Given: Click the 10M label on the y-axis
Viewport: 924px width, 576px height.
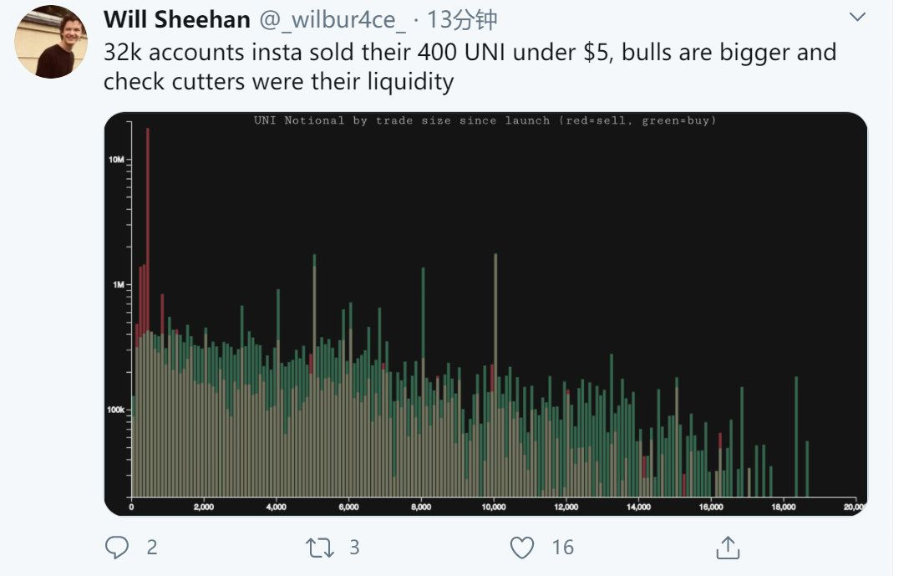Looking at the screenshot, I should click(x=115, y=159).
